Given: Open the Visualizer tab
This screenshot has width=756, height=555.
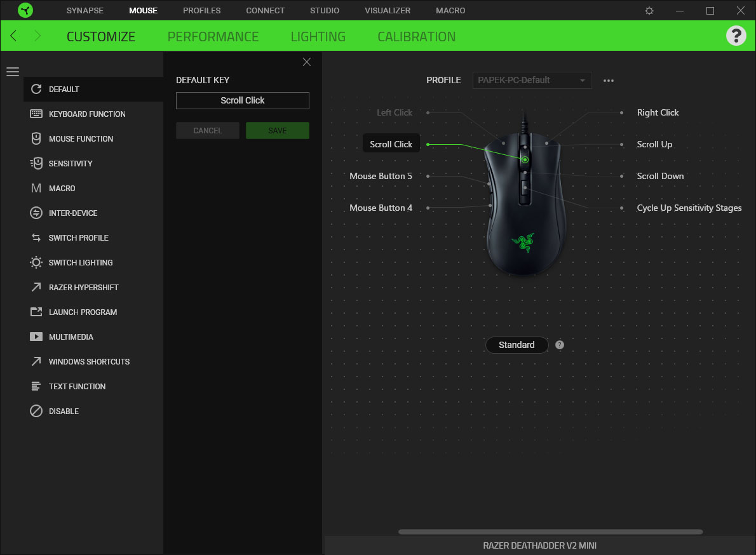Looking at the screenshot, I should [387, 11].
